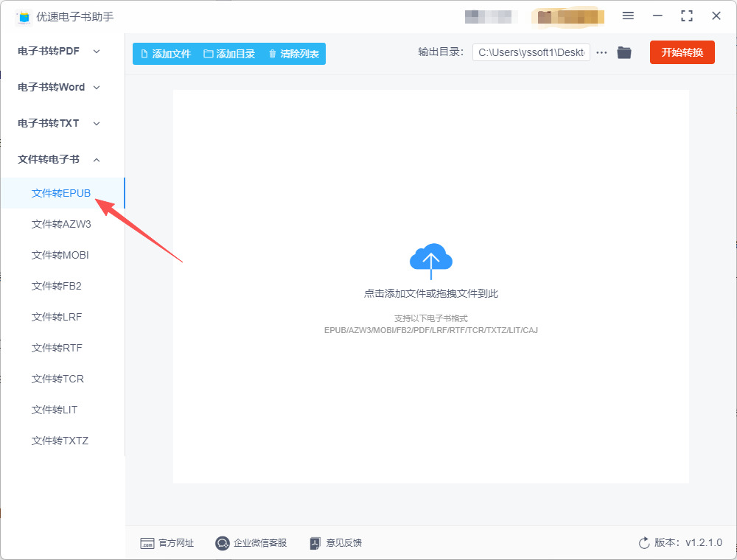Click the cloud upload icon
The height and width of the screenshot is (560, 737).
431,261
